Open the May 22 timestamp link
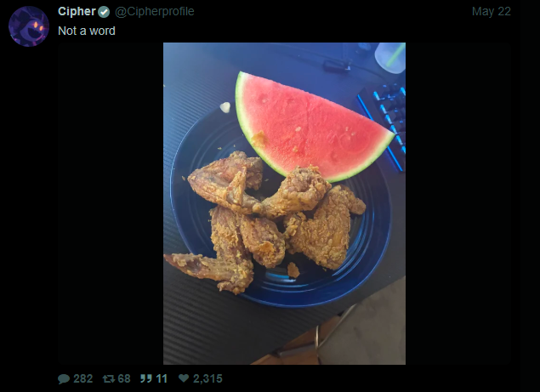 (491, 11)
